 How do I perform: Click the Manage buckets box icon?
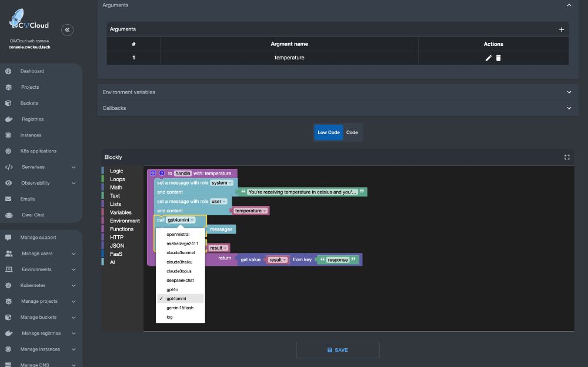(8, 318)
